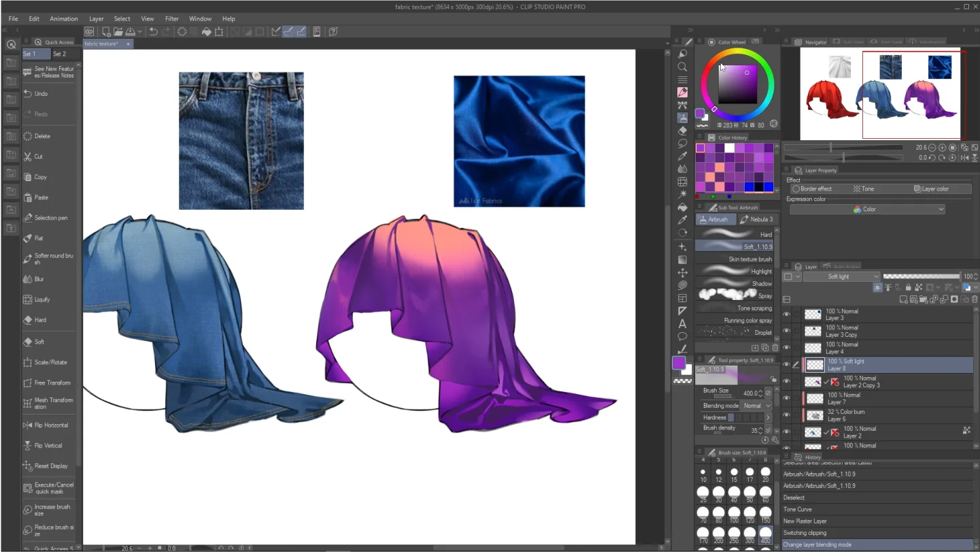Open the Animation menu
Viewport: 980px width, 552px height.
64,19
